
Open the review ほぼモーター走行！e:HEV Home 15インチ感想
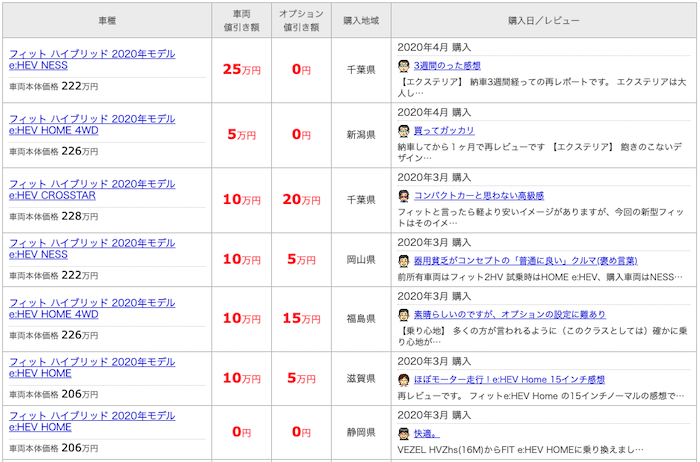point(509,380)
